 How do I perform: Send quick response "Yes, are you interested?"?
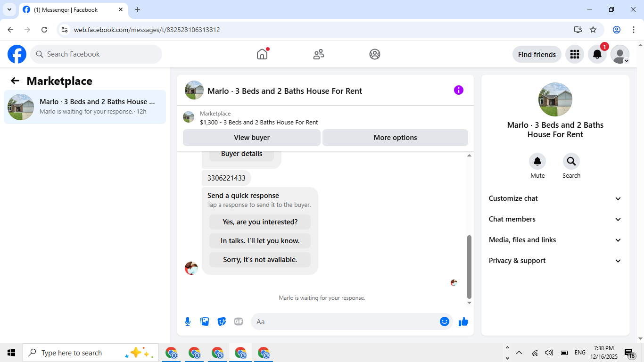point(260,222)
